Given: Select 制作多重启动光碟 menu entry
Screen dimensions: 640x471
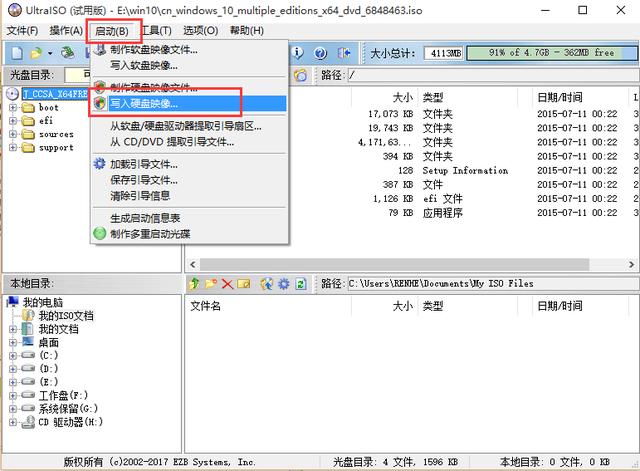Looking at the screenshot, I should click(189, 234).
